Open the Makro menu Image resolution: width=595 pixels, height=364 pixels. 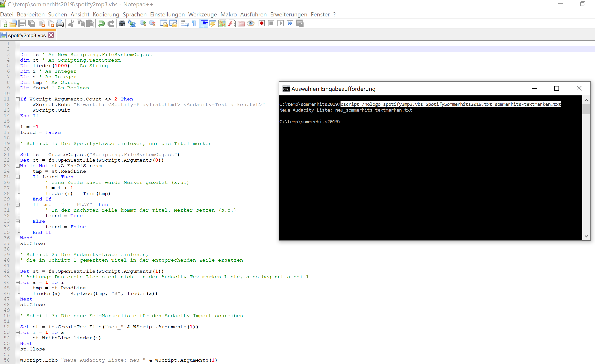pyautogui.click(x=228, y=14)
